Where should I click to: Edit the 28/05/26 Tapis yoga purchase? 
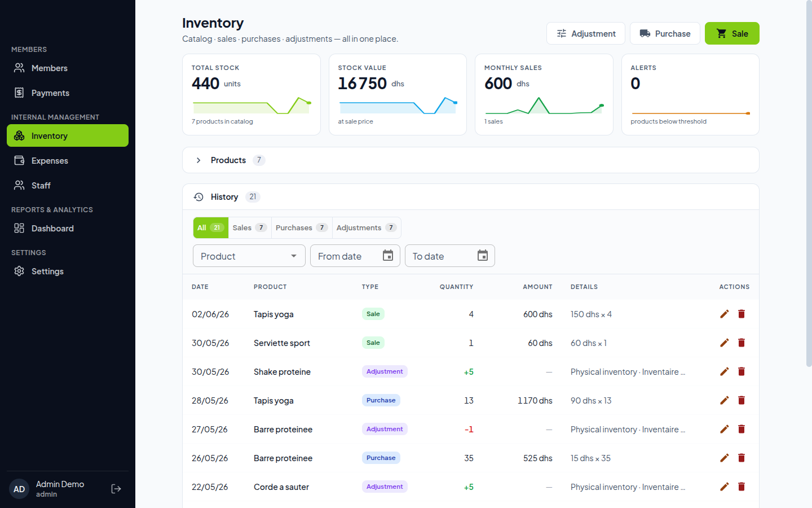725,400
